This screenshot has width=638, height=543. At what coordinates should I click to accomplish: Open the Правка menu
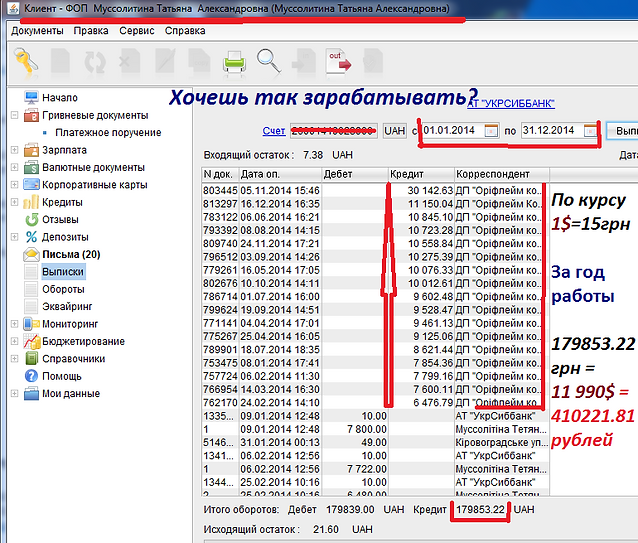[x=91, y=31]
